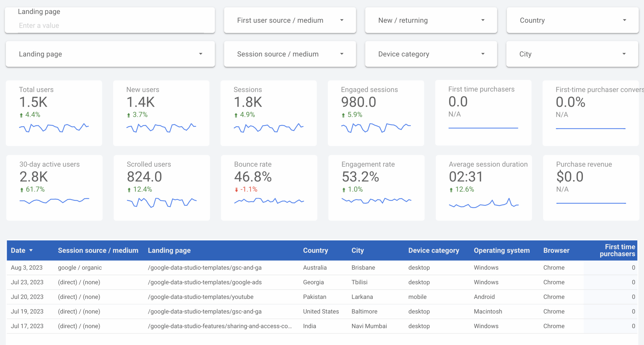The height and width of the screenshot is (345, 644).
Task: Click the Date column sort arrow
Action: (x=31, y=250)
